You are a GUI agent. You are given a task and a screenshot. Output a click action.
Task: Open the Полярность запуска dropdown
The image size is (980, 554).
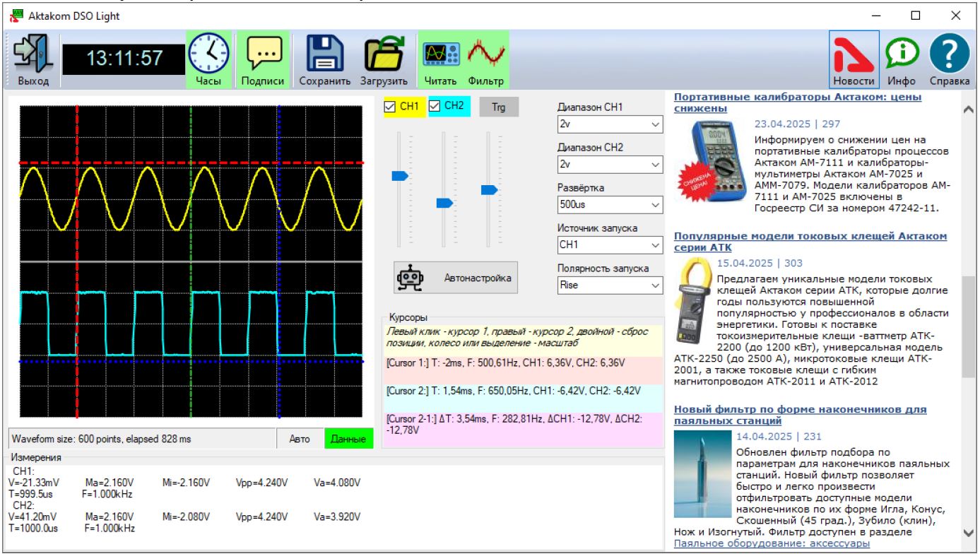tap(609, 285)
